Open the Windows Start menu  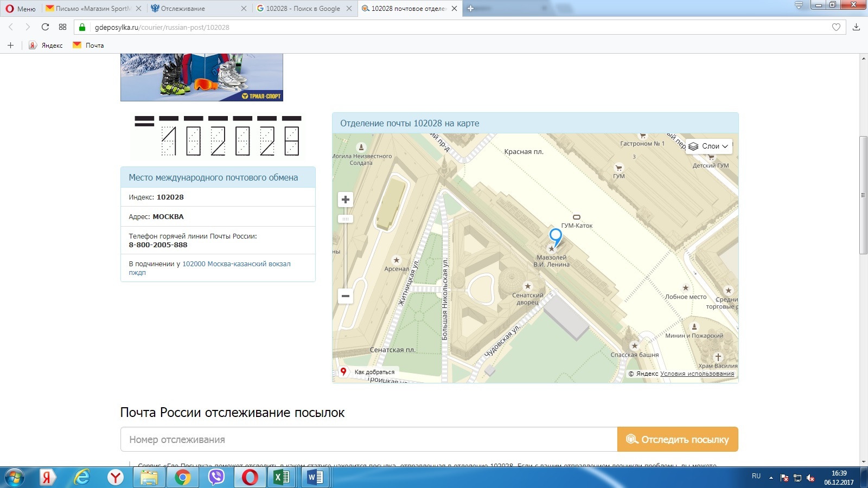(15, 478)
